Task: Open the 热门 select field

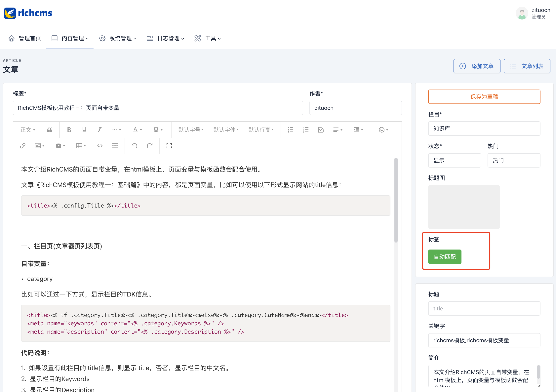Action: [514, 160]
